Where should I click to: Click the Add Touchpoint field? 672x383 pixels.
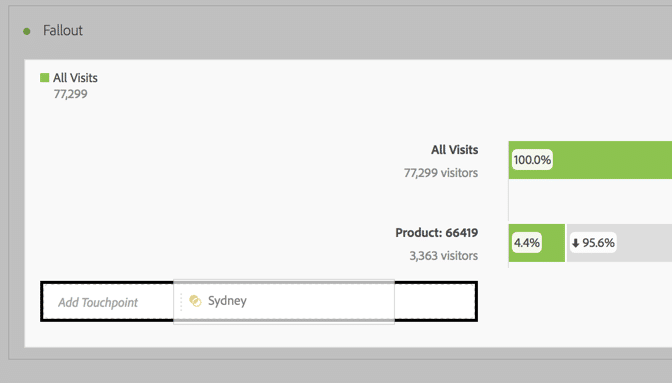pyautogui.click(x=259, y=301)
